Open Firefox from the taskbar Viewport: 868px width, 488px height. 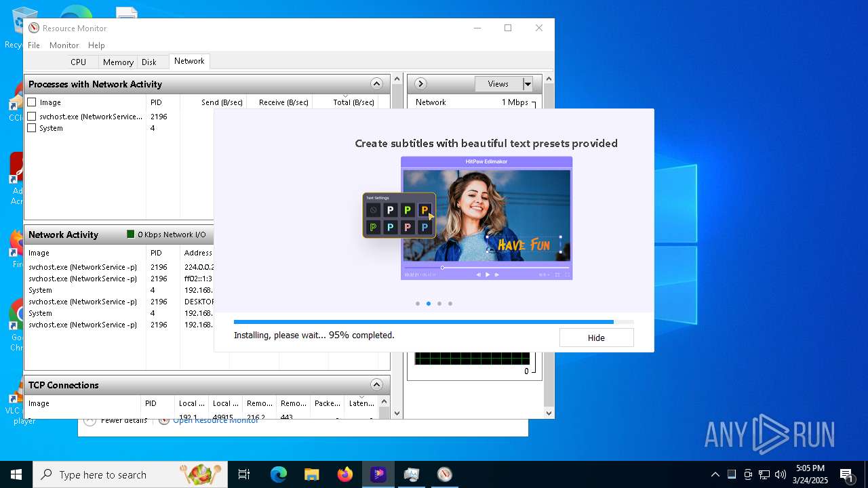tap(345, 474)
